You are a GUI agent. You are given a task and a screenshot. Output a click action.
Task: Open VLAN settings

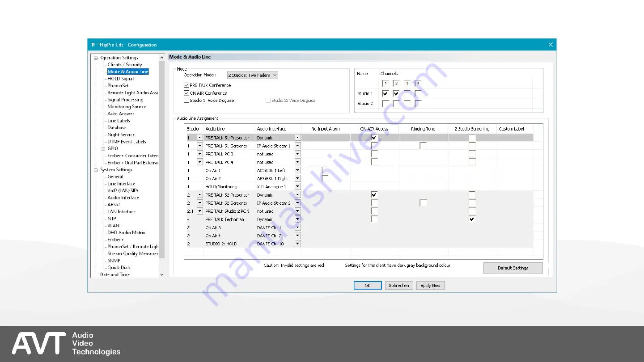113,226
